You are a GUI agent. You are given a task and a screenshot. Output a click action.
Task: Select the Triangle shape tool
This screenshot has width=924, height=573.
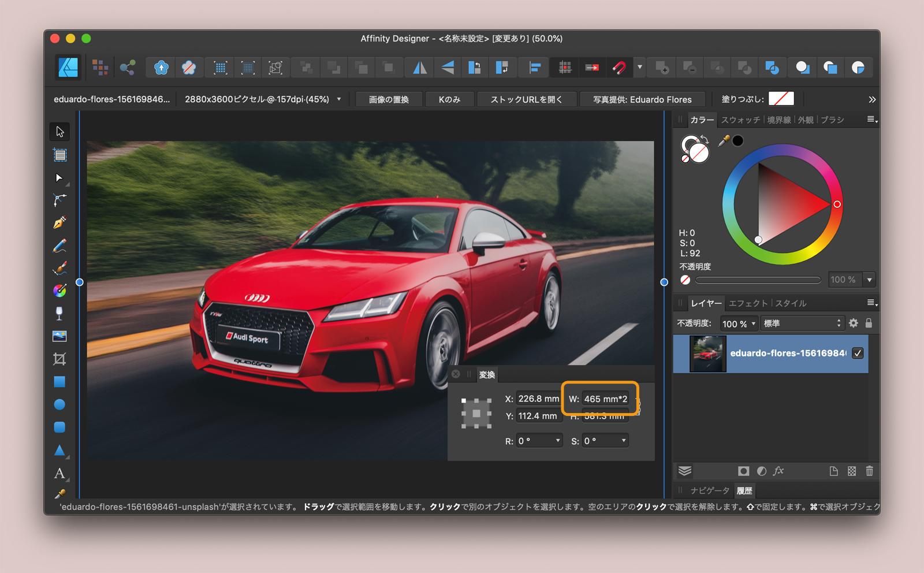(59, 450)
